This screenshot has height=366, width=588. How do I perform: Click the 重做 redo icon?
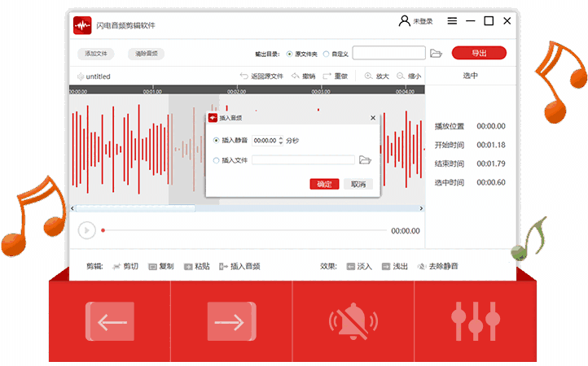point(327,76)
